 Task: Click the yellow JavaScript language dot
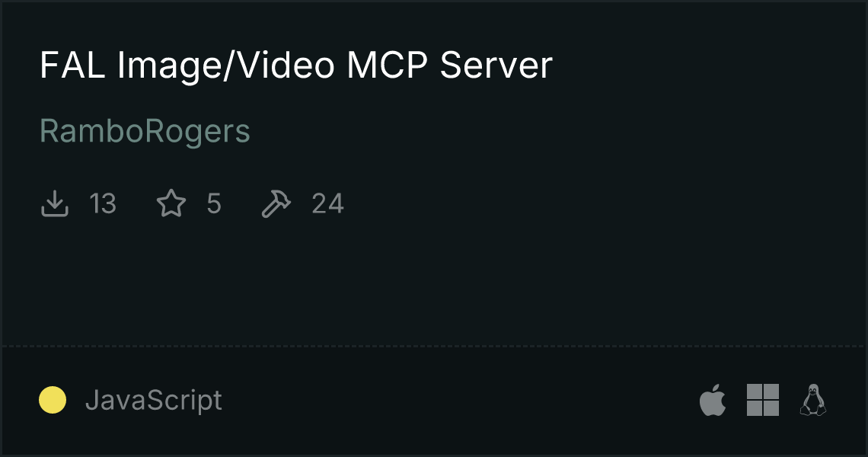[x=53, y=400]
